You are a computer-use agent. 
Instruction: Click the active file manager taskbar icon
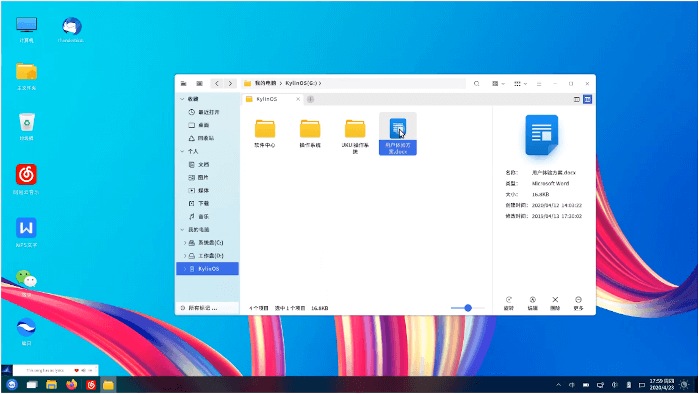click(108, 385)
